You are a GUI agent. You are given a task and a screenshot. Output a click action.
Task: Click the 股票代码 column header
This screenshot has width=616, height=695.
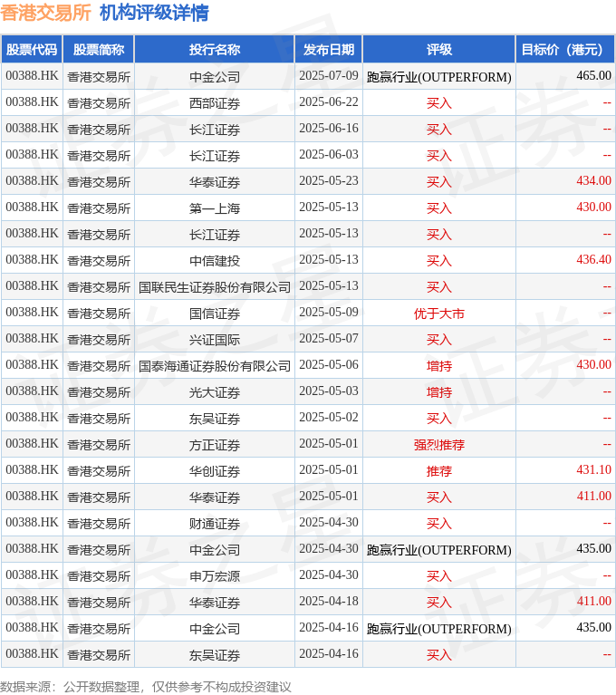pyautogui.click(x=32, y=50)
